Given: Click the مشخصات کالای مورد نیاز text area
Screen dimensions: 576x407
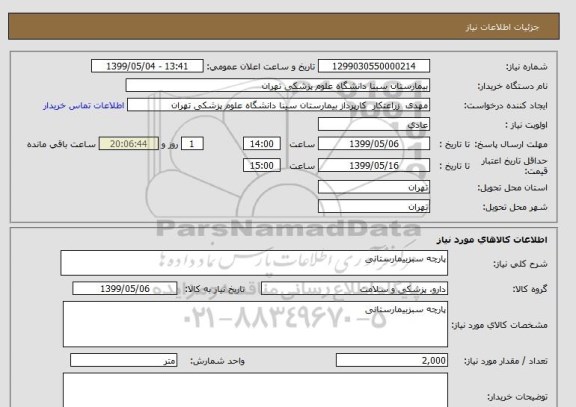Looking at the screenshot, I should 255,324.
